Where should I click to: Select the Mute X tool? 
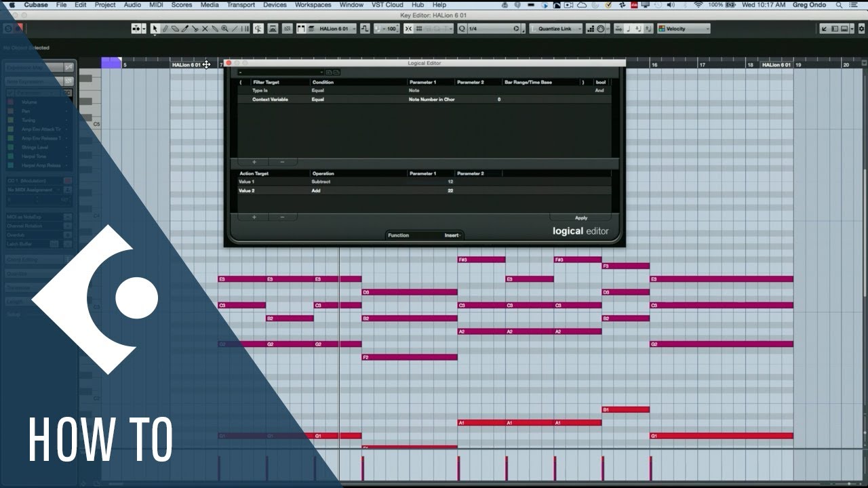coord(205,28)
